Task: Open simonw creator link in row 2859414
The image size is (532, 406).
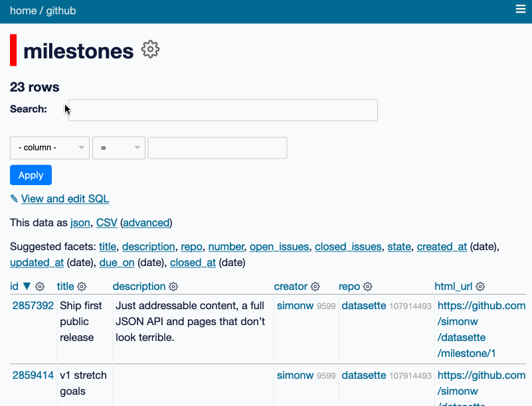Action: (x=295, y=375)
